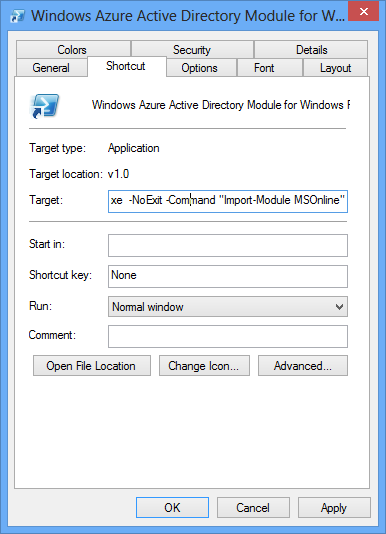Switch to the Security tab

[192, 50]
